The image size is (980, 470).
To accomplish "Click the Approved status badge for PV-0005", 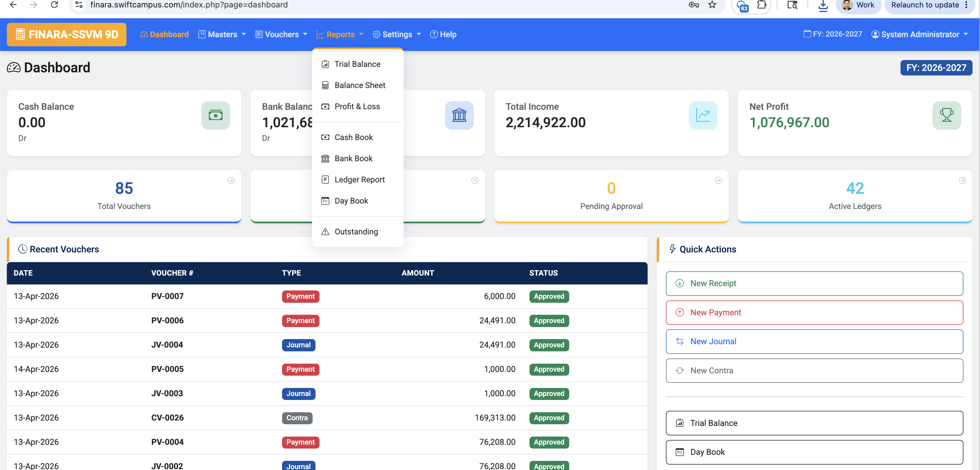I will point(549,369).
